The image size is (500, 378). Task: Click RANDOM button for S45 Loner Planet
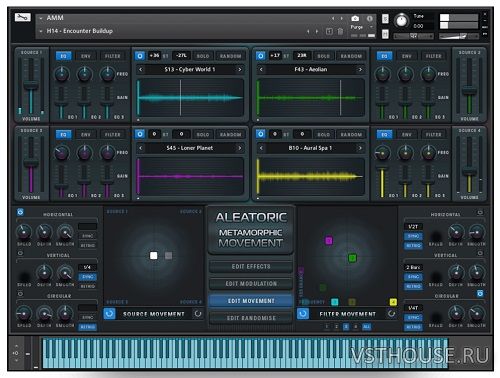[x=230, y=134]
